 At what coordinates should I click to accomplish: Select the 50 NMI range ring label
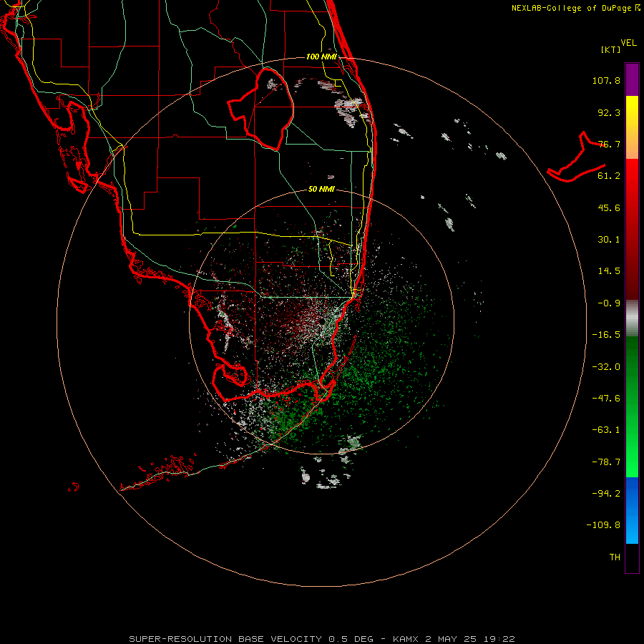(321, 189)
